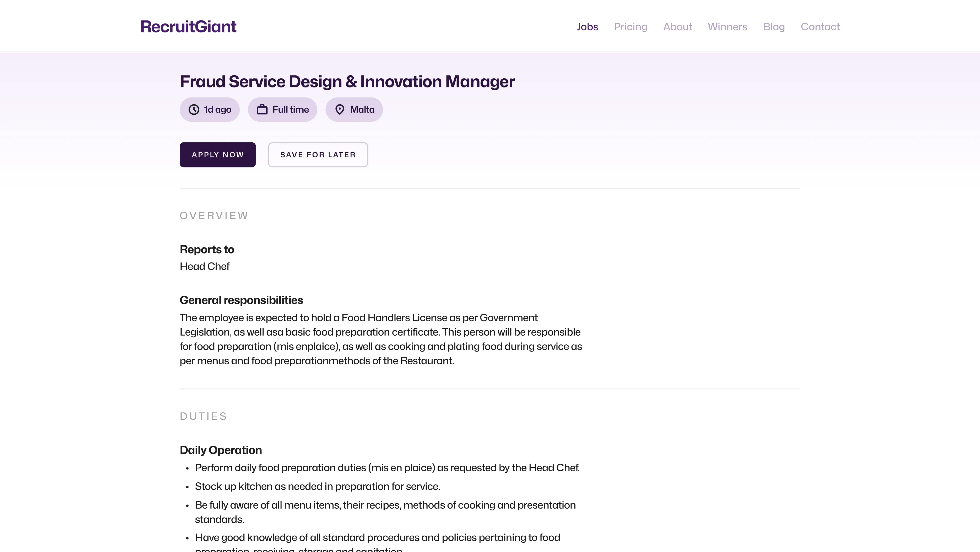Screen dimensions: 980x552
Task: Navigate to the Contact page
Action: click(x=820, y=27)
